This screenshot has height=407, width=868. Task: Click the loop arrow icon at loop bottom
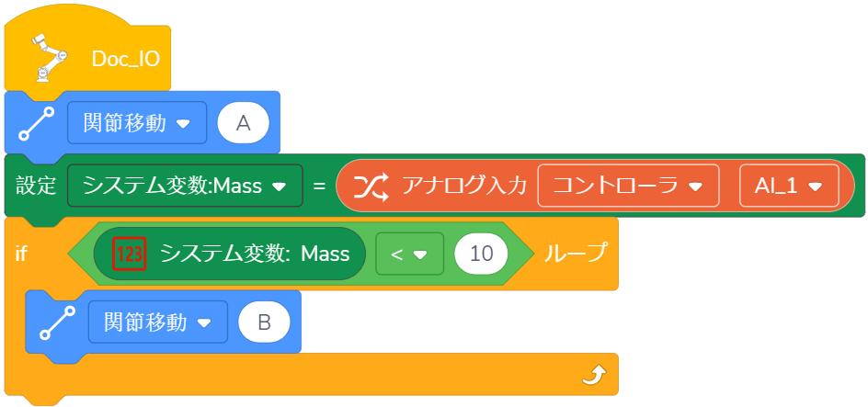pyautogui.click(x=595, y=373)
